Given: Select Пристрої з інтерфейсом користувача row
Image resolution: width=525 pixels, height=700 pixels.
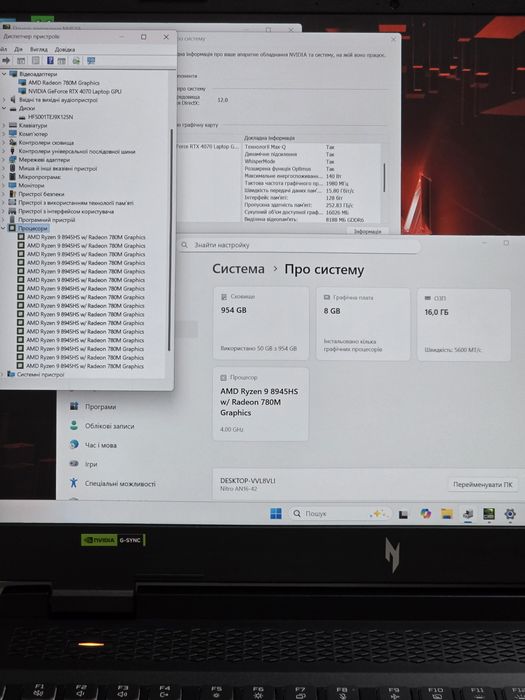Looking at the screenshot, I should pyautogui.click(x=66, y=211).
